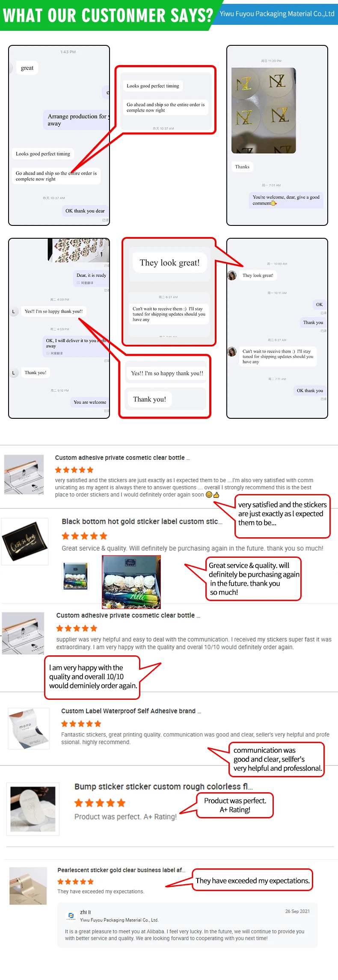Click the supplier logo icon beside zhi li
This screenshot has width=338, height=980.
click(71, 915)
